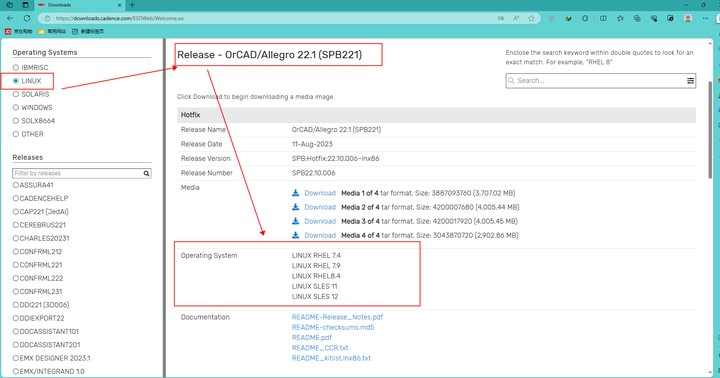Open README-Release_Notes.pdf document link
The height and width of the screenshot is (378, 720).
(338, 317)
